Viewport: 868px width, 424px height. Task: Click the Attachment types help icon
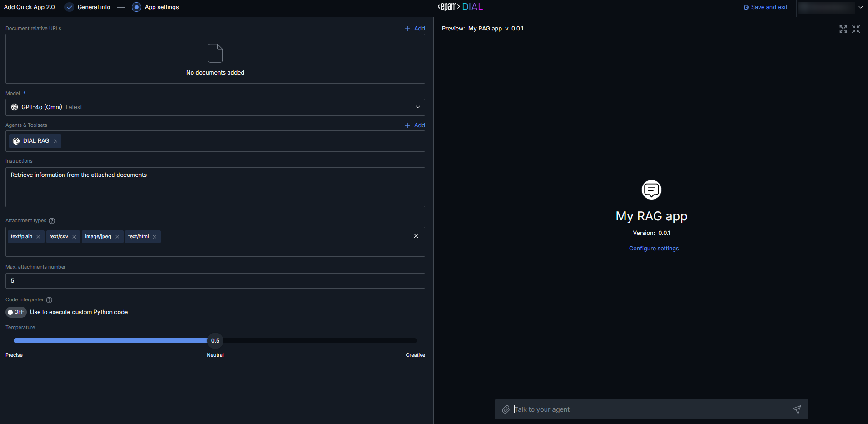click(52, 221)
